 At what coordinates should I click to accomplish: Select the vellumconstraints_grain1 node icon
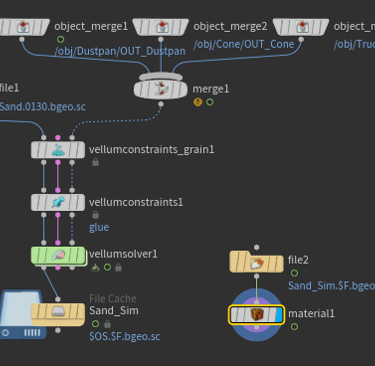58,150
